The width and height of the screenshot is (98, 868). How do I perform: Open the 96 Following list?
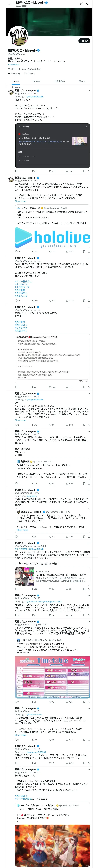tap(14, 73)
